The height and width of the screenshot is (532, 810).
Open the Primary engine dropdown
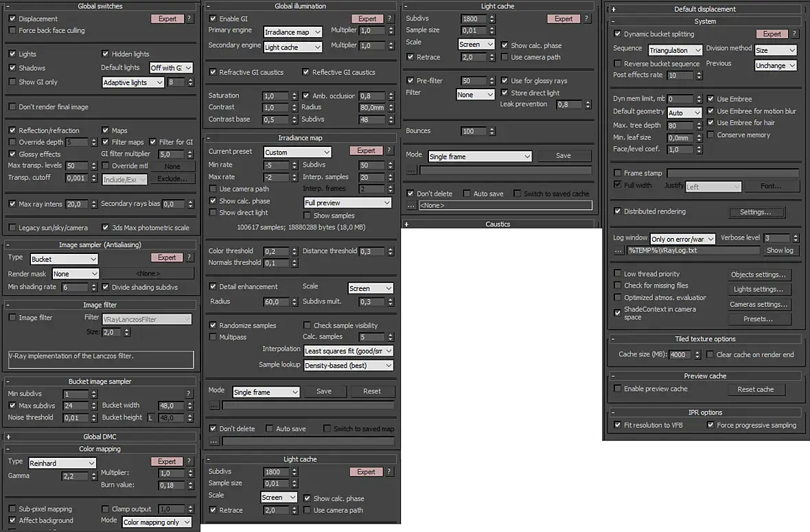point(292,32)
